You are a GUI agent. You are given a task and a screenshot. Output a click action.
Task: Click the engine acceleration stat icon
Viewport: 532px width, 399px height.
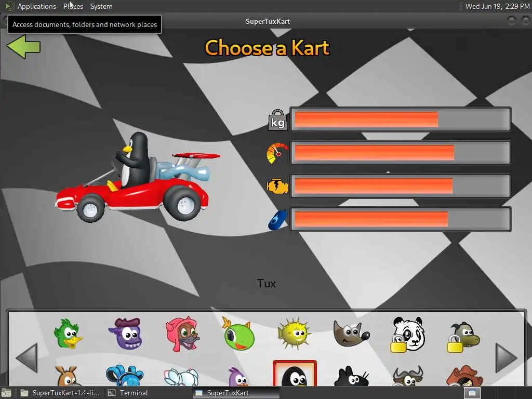(x=277, y=186)
